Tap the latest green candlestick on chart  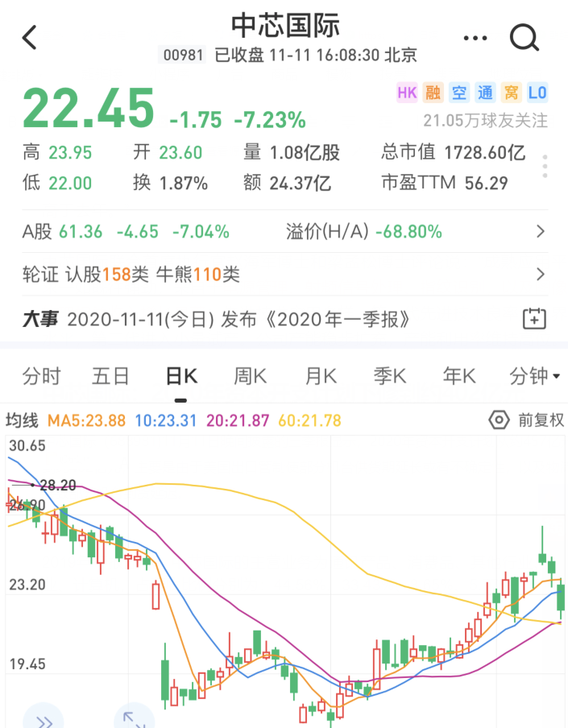click(561, 598)
